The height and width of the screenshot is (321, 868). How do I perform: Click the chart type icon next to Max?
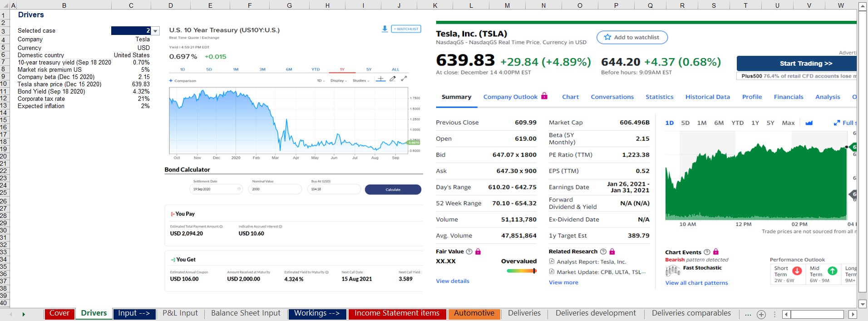809,123
